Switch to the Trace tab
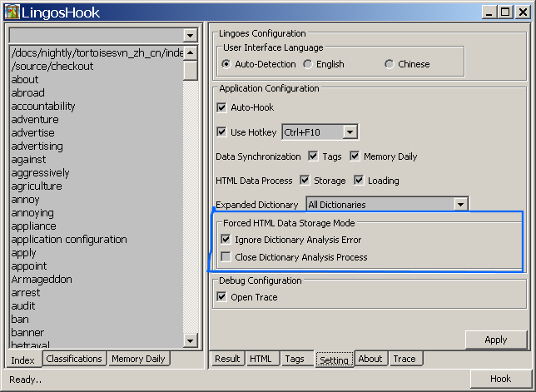This screenshot has width=536, height=392. (x=404, y=359)
